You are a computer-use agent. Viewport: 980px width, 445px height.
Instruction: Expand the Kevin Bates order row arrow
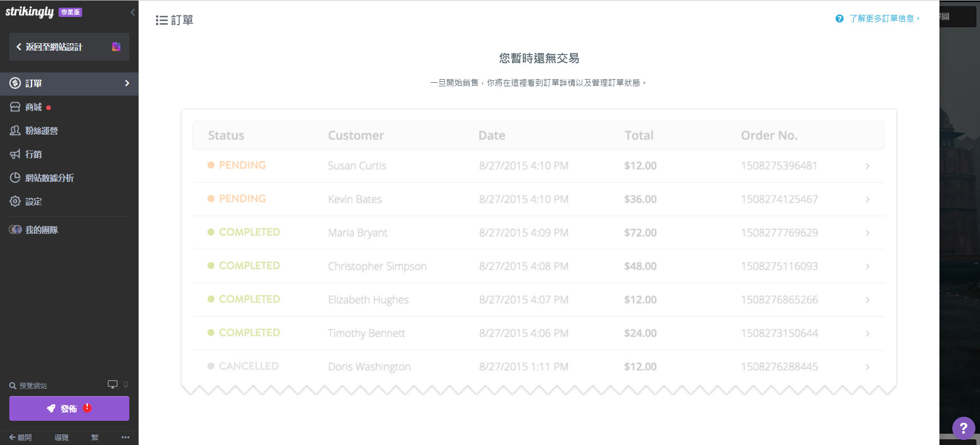coord(868,199)
